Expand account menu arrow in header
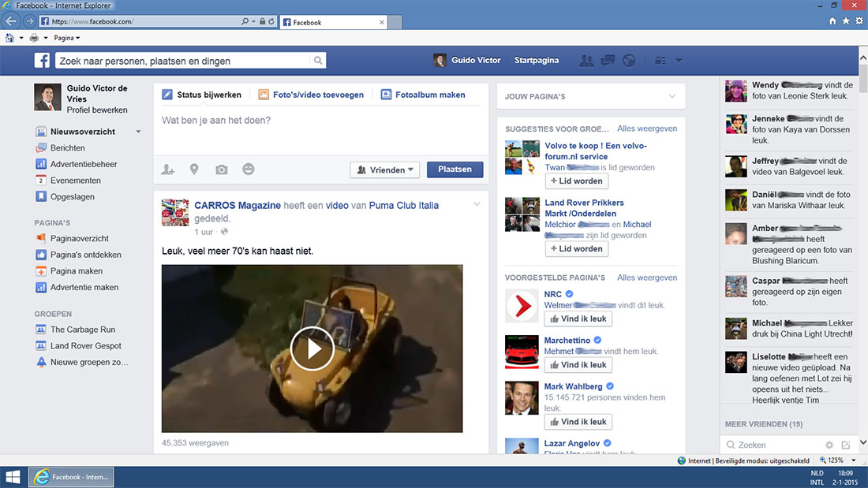 click(x=679, y=60)
